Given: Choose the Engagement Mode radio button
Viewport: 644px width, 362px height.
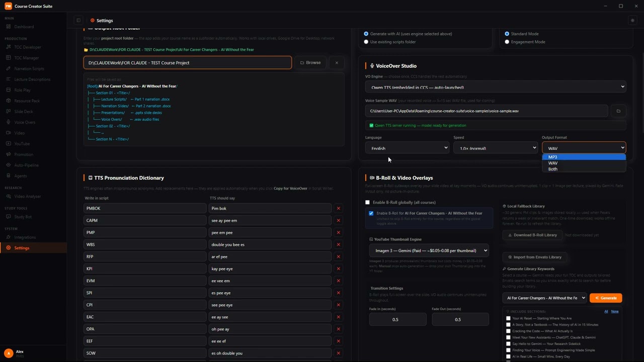Looking at the screenshot, I should (507, 42).
